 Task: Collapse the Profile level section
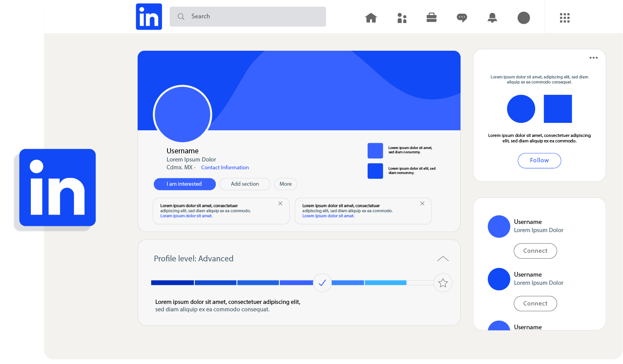pos(443,259)
